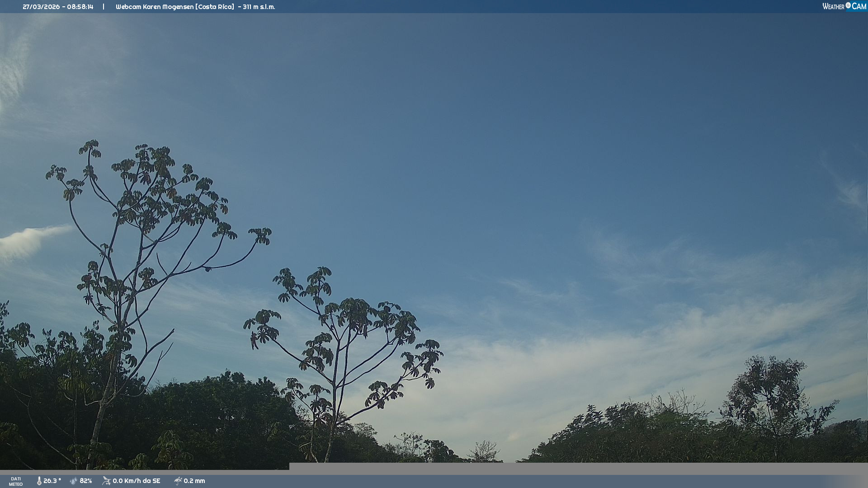Click the WeatherCAM logo

844,6
